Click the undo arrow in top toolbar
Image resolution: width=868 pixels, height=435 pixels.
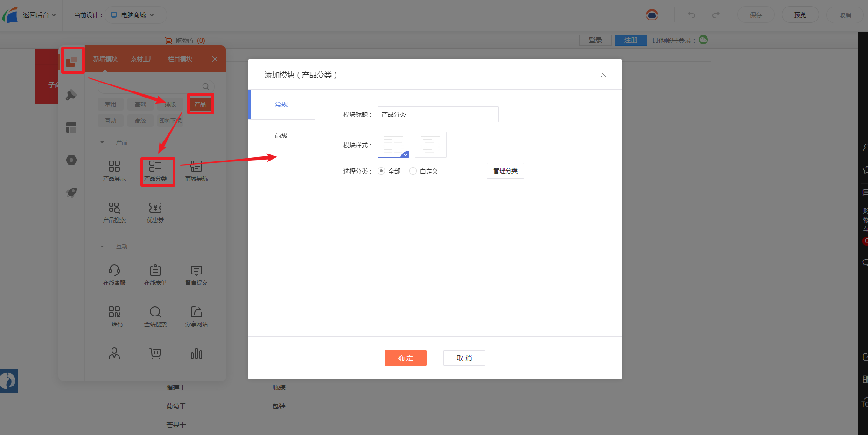pos(692,15)
